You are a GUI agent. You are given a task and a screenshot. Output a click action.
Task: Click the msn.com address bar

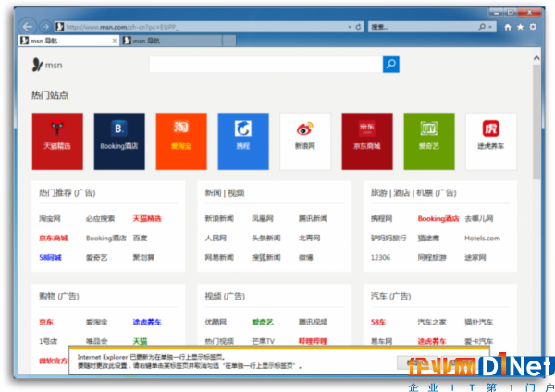pyautogui.click(x=200, y=27)
